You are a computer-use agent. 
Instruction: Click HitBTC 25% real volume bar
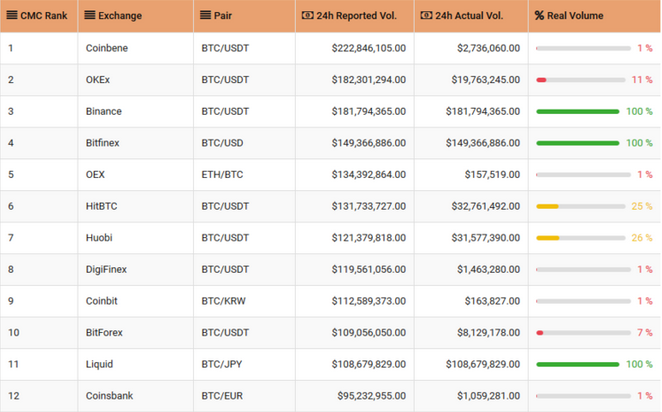[581, 206]
